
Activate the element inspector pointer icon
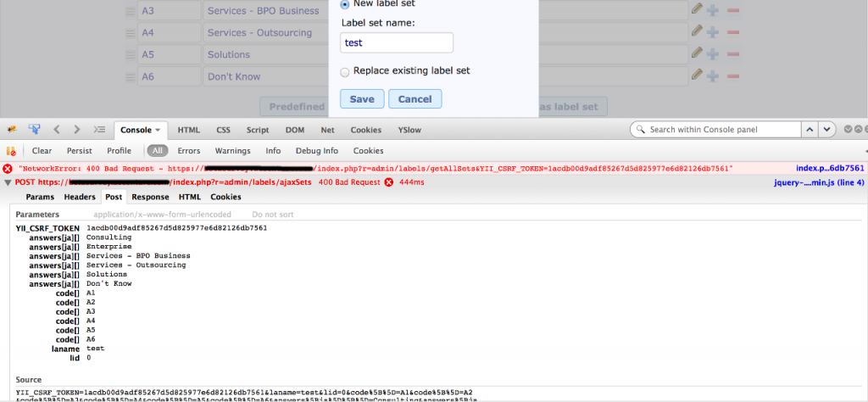[x=35, y=130]
